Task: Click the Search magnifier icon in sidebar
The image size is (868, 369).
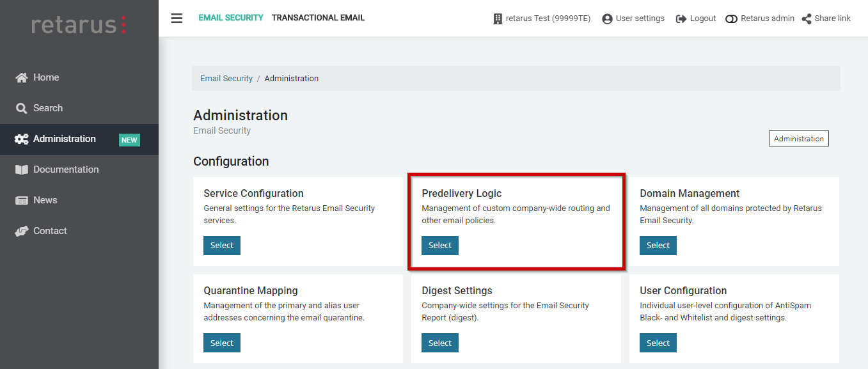Action: pyautogui.click(x=22, y=108)
